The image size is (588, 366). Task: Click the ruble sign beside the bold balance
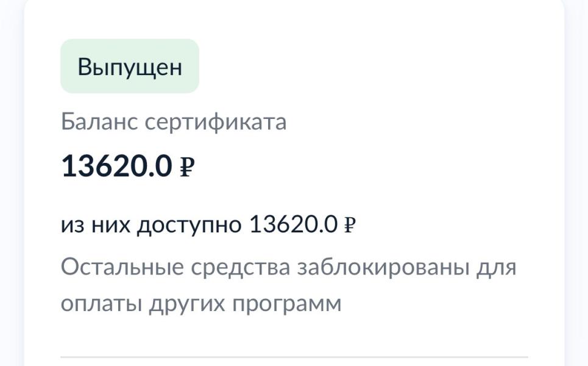(187, 167)
